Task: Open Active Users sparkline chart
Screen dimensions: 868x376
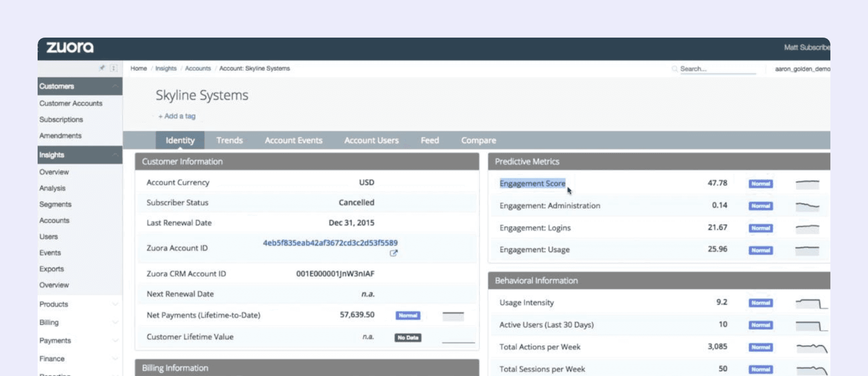Action: pos(812,326)
